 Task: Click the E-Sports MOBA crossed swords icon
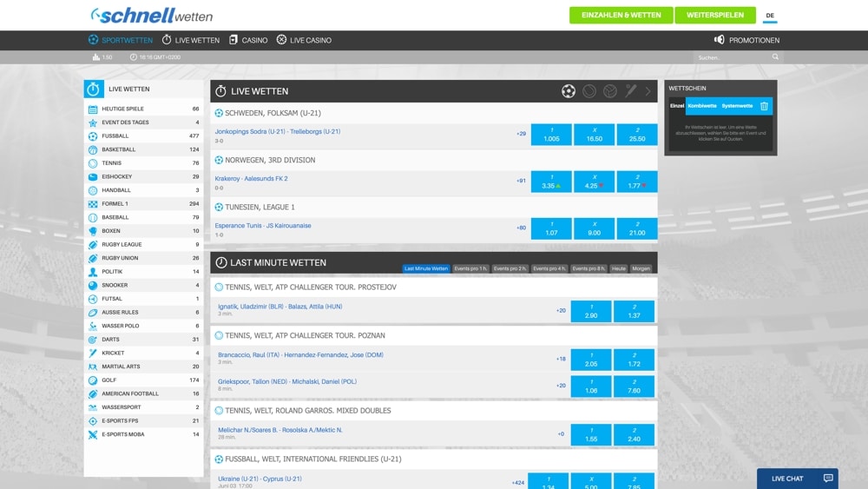click(x=93, y=435)
